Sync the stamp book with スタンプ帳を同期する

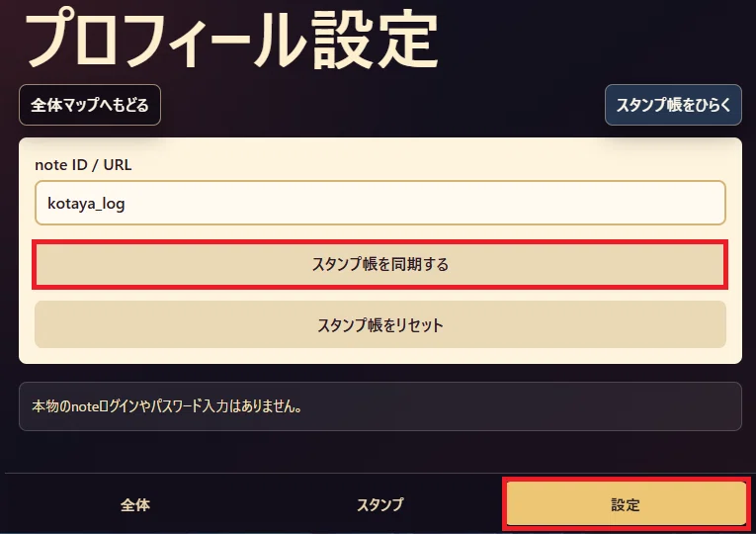379,264
